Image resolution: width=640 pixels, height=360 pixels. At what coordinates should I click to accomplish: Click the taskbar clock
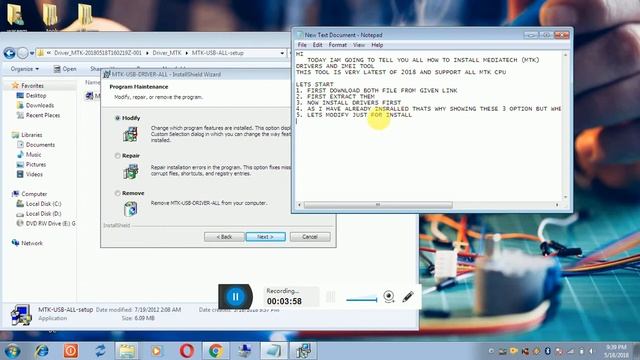pos(616,351)
